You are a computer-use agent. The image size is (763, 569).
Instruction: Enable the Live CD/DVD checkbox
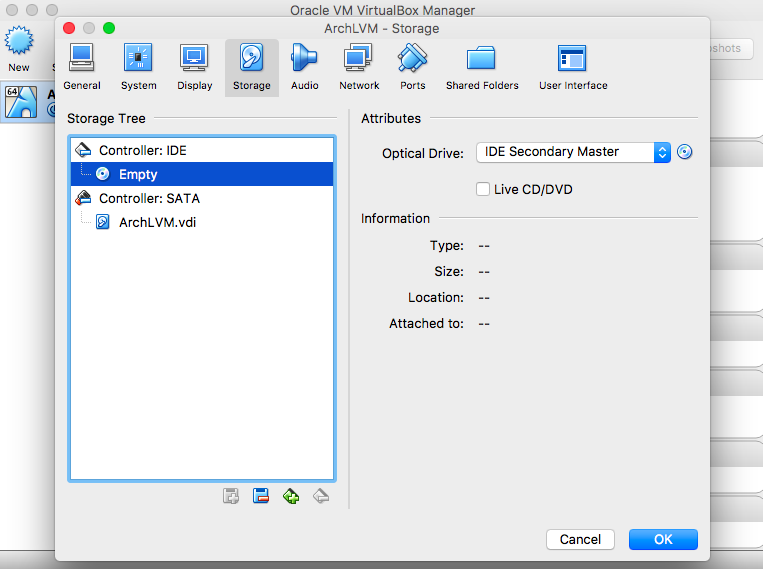(483, 189)
